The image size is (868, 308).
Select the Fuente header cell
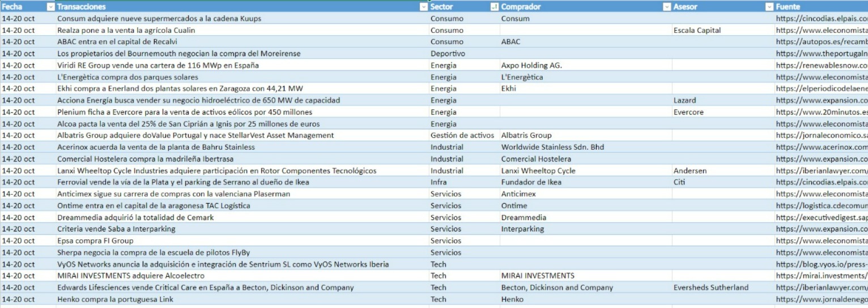822,7
